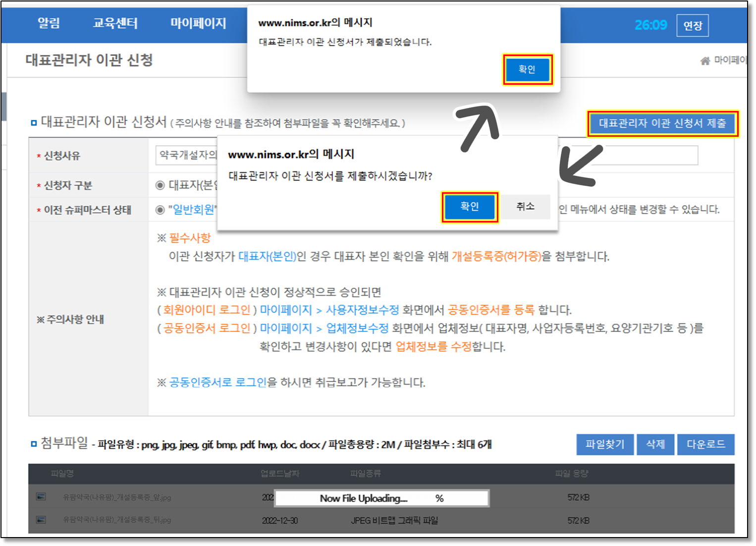Select the 대표자(본인) radio button
The image size is (756, 546).
(160, 185)
